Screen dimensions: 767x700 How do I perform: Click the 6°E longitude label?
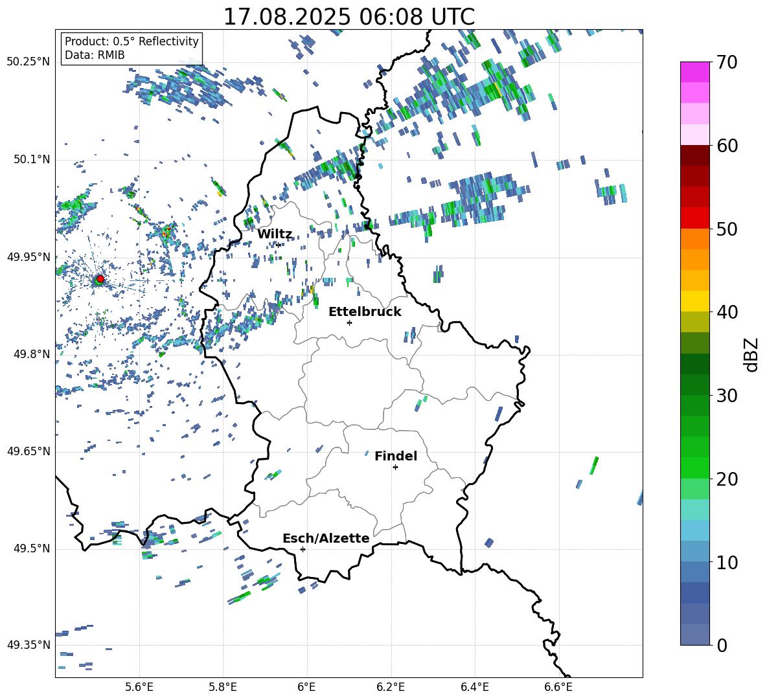pos(306,687)
